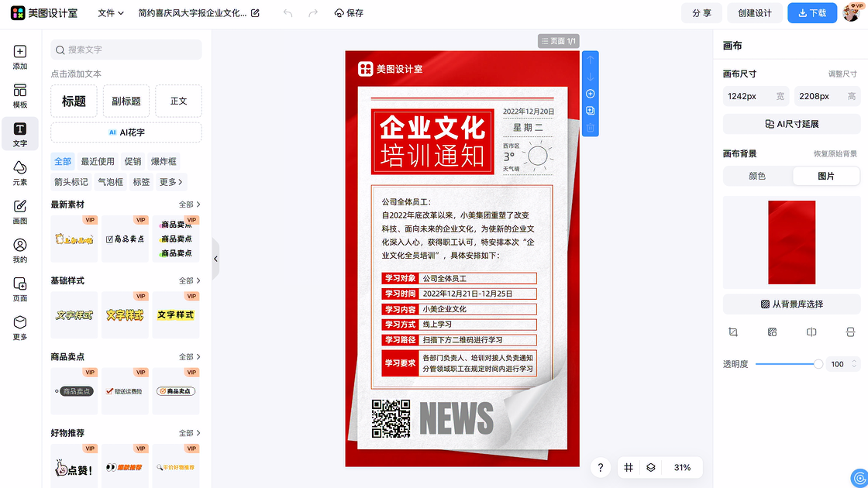
Task: Select the 促销 (Promotion) text category tab
Action: 133,161
